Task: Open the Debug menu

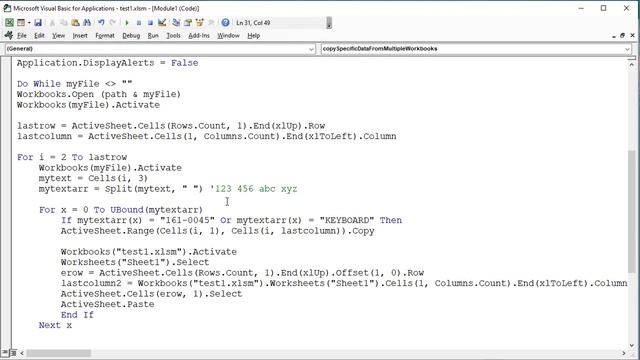Action: pyautogui.click(x=131, y=36)
